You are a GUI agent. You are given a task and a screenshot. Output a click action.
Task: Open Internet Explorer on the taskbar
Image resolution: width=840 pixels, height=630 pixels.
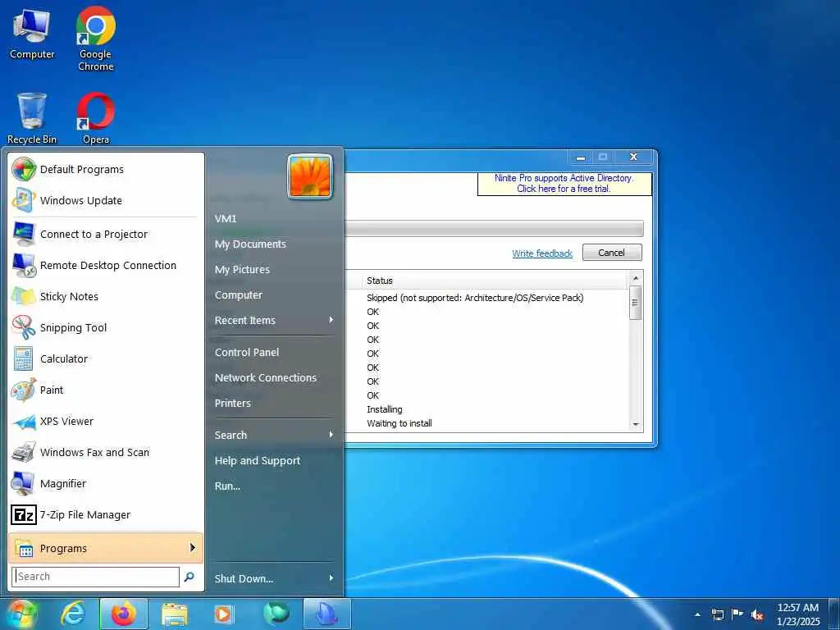coord(73,614)
